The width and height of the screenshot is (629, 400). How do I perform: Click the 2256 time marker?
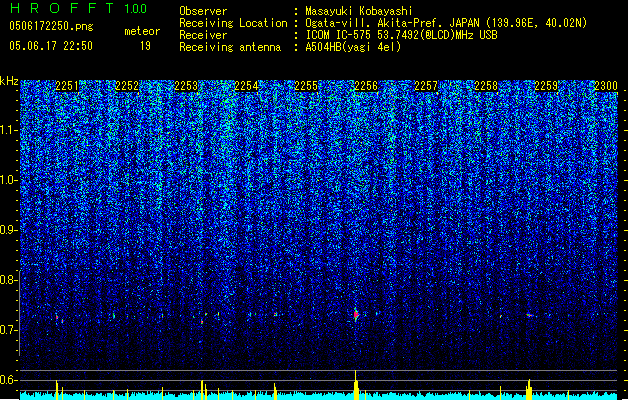pos(366,86)
